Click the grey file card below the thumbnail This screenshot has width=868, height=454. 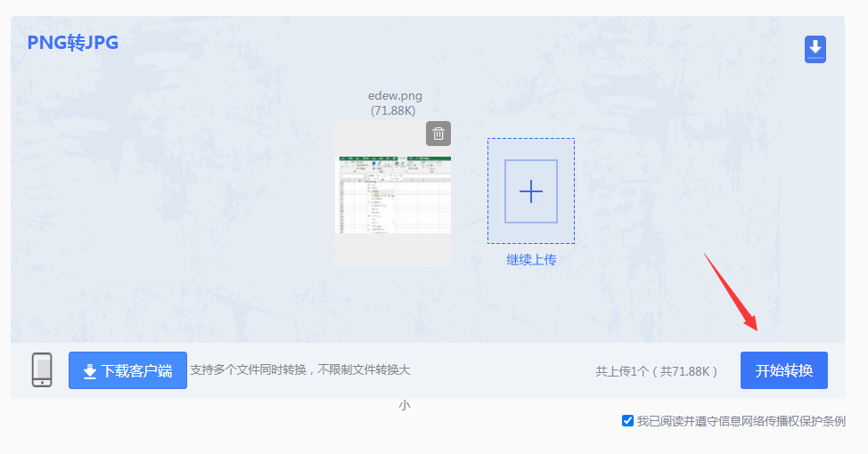(393, 250)
